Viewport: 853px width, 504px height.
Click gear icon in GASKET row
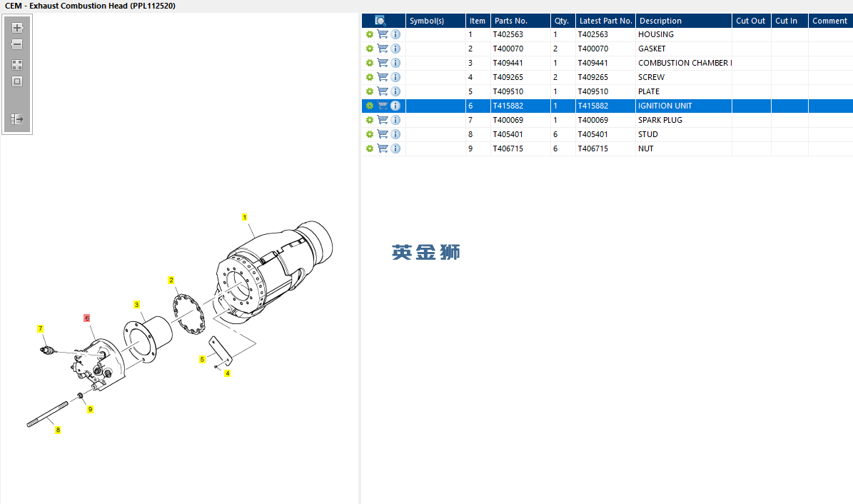pyautogui.click(x=370, y=49)
